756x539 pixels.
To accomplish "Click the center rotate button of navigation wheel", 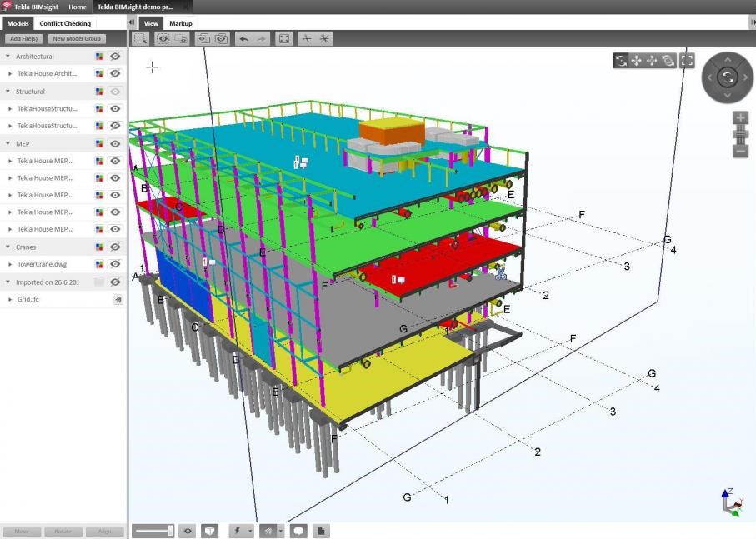I will [x=728, y=77].
